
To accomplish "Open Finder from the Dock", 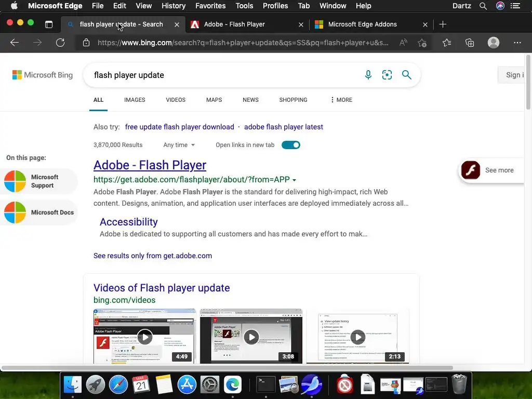I will coord(73,384).
